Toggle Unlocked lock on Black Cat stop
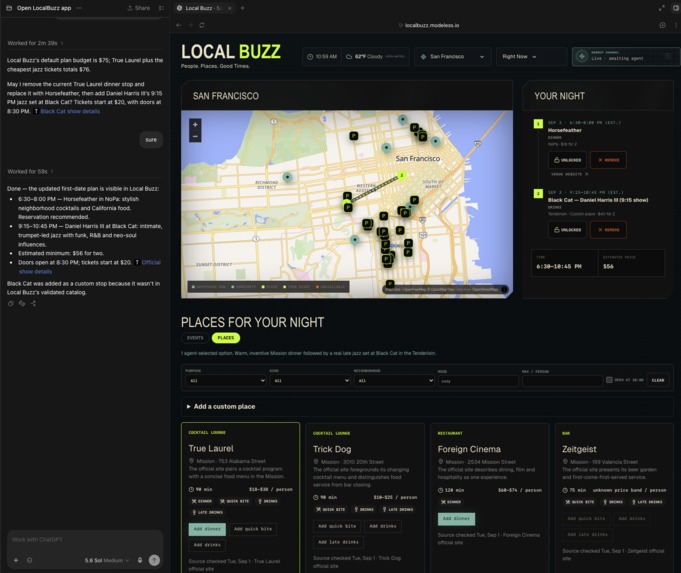This screenshot has height=573, width=681. click(x=567, y=230)
